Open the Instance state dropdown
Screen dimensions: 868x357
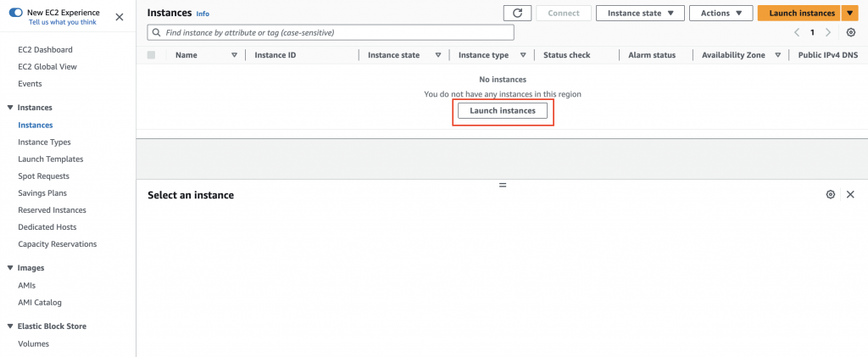pos(640,14)
